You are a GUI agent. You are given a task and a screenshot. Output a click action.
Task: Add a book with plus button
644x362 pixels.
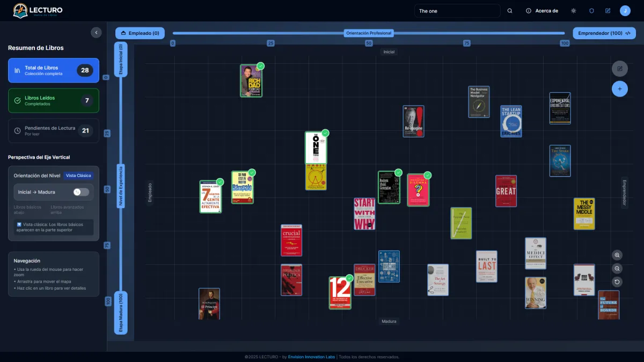(620, 88)
